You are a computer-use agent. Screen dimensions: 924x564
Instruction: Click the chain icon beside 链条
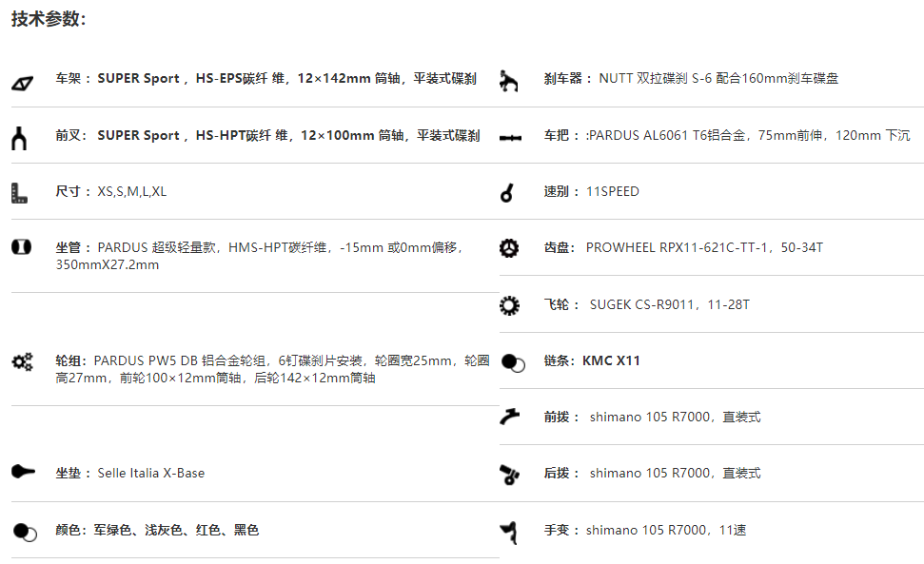pos(513,363)
